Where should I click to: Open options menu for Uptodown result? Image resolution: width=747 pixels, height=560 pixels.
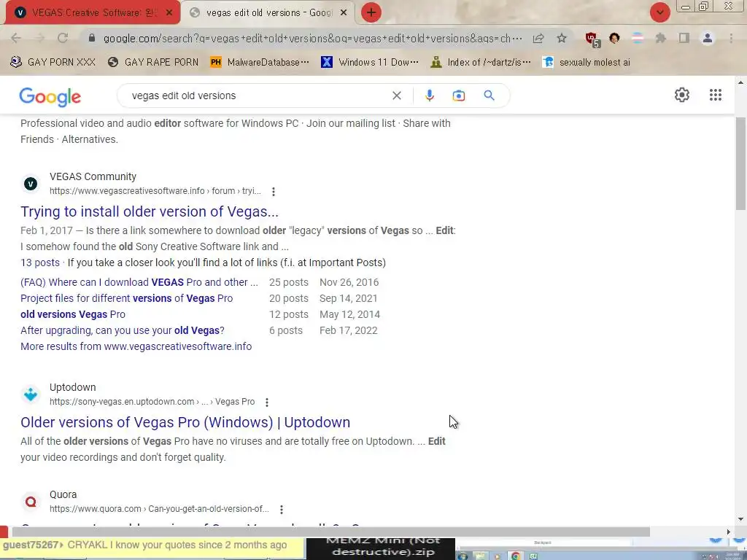click(267, 402)
